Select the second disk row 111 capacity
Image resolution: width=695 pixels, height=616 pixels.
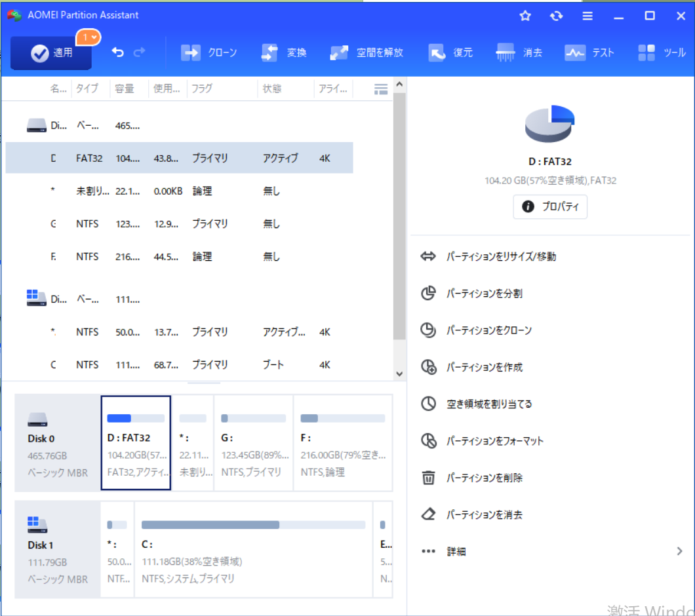pos(179,299)
